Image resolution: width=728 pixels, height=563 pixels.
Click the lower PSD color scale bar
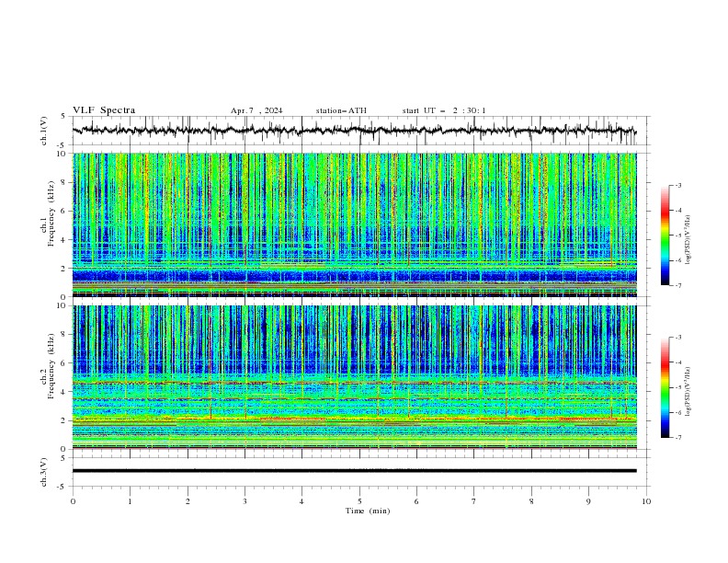point(665,387)
